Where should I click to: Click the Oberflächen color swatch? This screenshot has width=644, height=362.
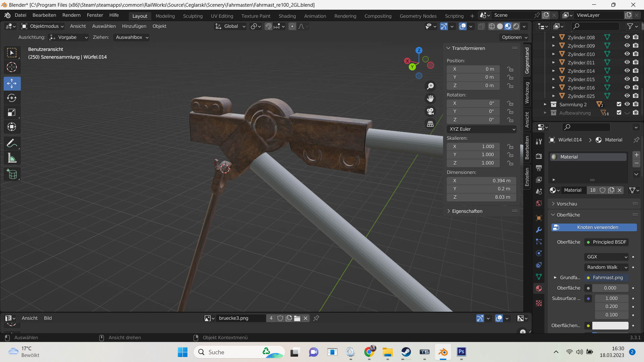pyautogui.click(x=610, y=325)
